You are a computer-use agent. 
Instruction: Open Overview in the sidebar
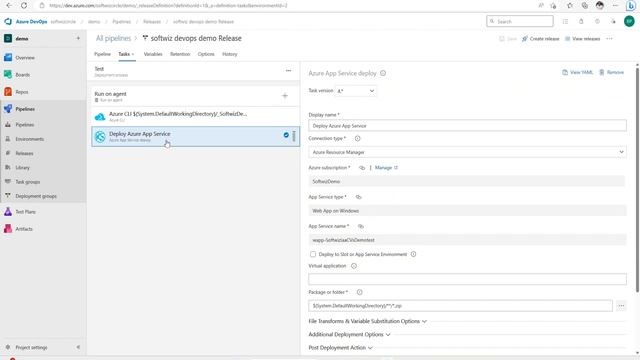point(25,58)
